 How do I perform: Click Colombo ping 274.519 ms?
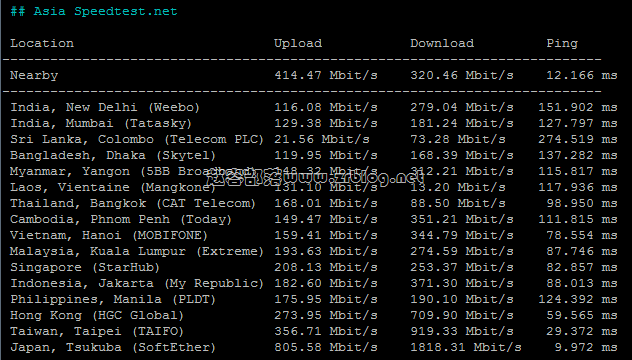click(x=578, y=139)
